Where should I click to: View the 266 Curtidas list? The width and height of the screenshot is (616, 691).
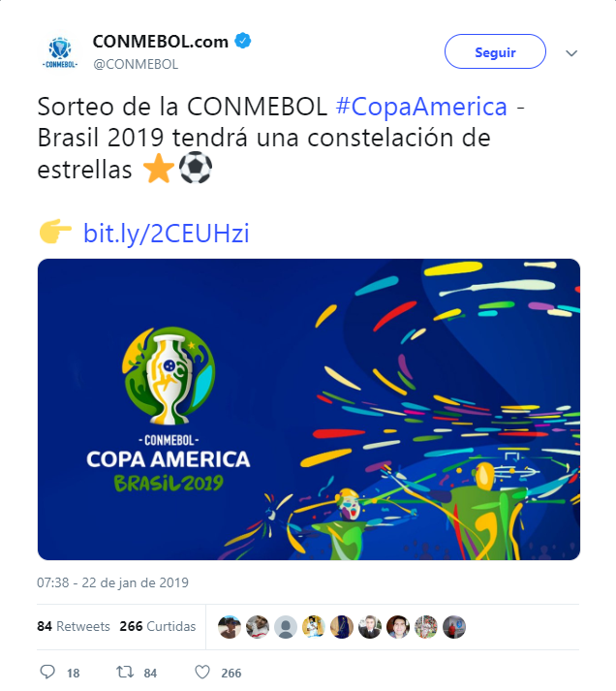(158, 626)
